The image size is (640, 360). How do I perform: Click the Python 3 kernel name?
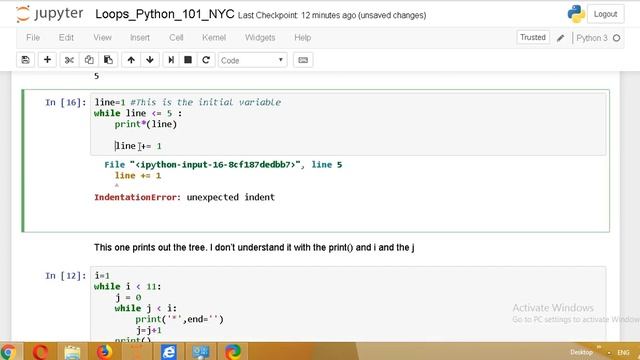point(592,38)
